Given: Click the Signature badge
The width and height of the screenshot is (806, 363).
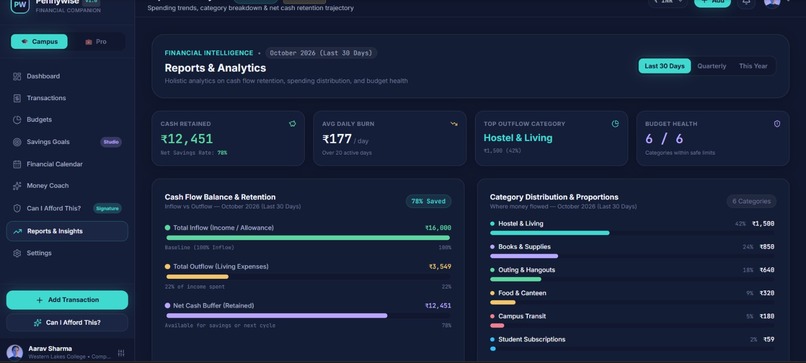Looking at the screenshot, I should tap(107, 208).
